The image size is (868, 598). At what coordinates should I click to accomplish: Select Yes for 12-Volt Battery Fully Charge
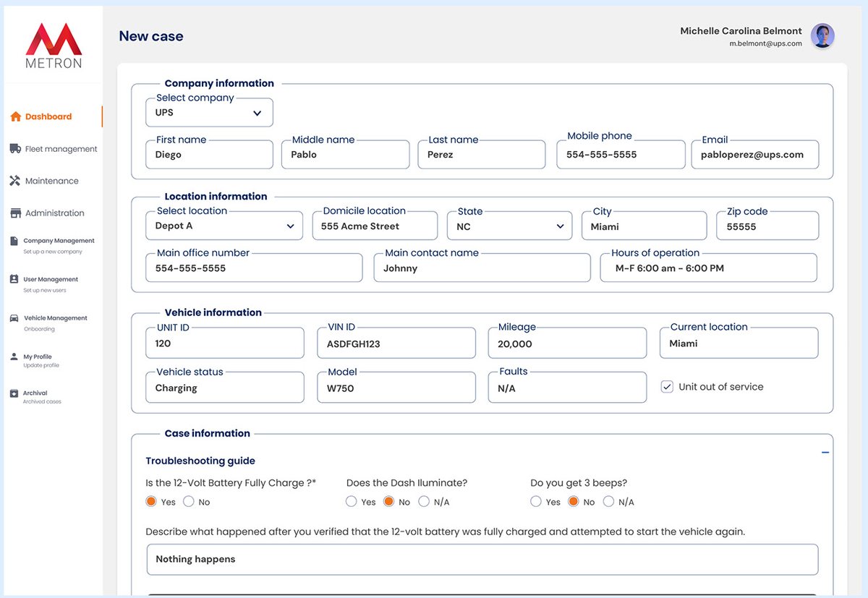(x=151, y=501)
